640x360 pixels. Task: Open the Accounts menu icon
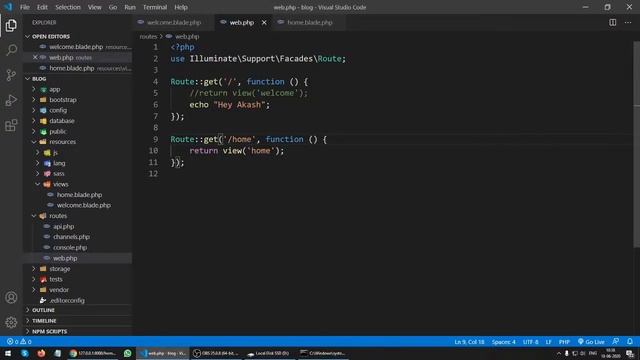point(11,298)
